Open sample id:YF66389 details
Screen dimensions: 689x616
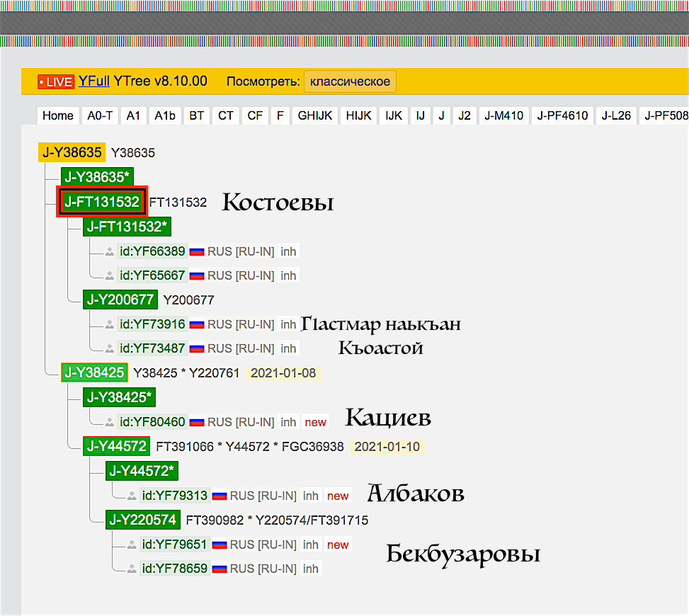click(x=152, y=251)
